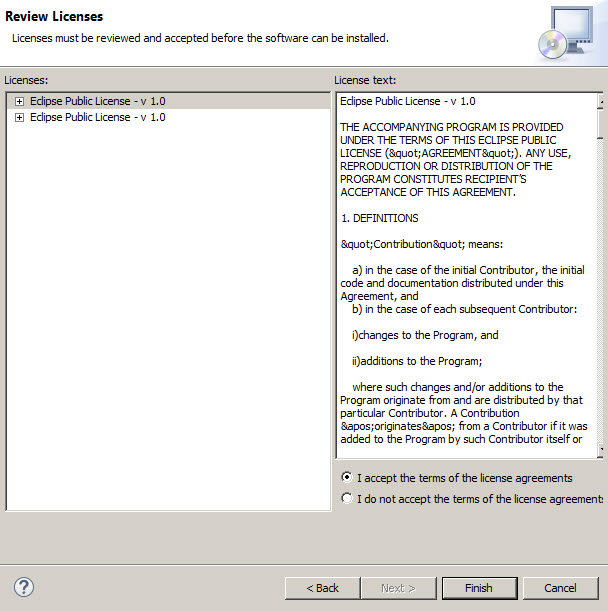Select the second Eclipse Public License item
The width and height of the screenshot is (608, 611).
point(97,117)
